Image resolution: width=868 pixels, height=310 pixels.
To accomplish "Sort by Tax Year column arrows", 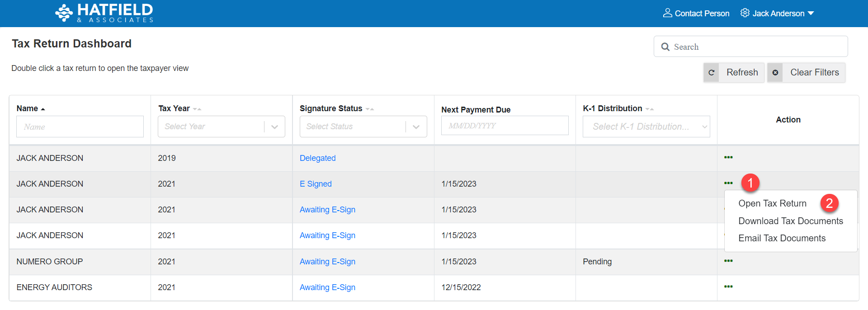I will click(x=197, y=109).
